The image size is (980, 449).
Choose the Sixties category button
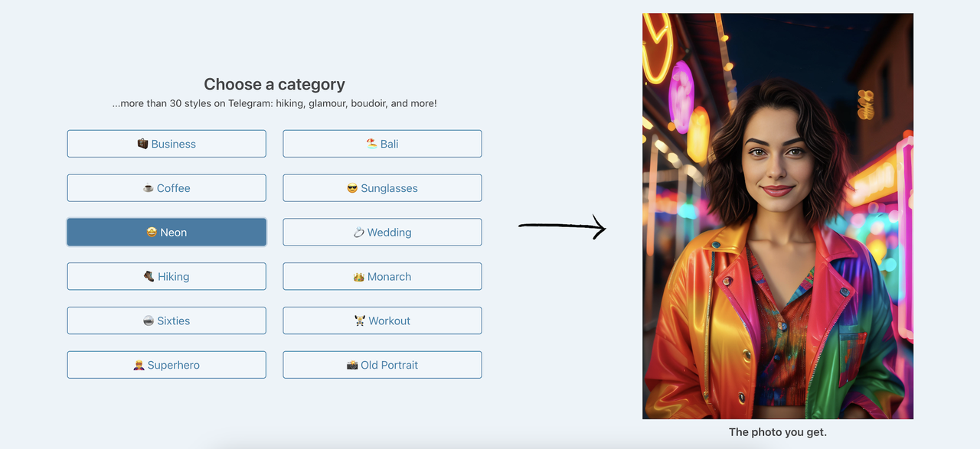pos(167,321)
